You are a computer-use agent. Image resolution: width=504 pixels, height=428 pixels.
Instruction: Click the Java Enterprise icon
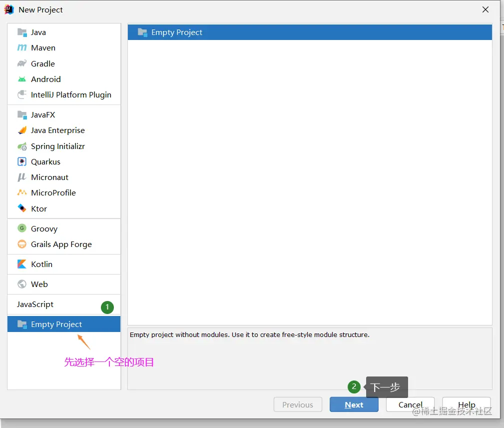22,130
